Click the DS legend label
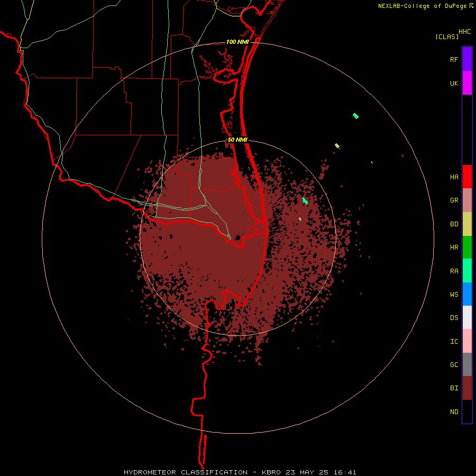The image size is (476, 476). 454,318
